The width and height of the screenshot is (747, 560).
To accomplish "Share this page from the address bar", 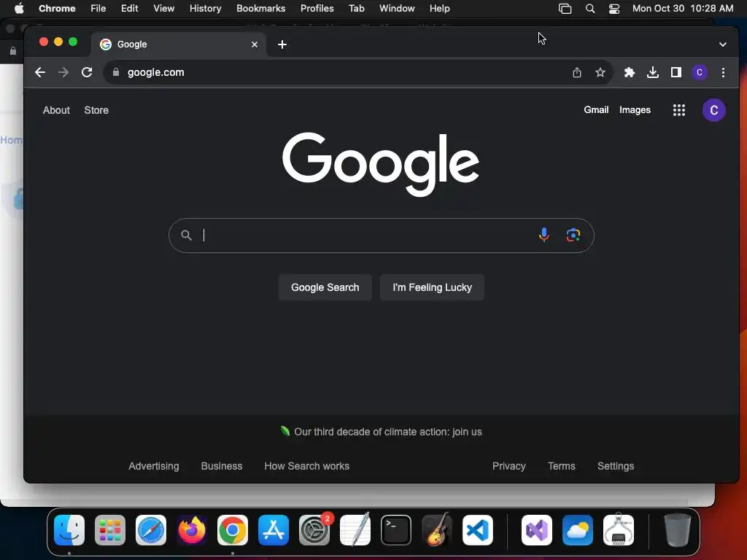I will pyautogui.click(x=577, y=72).
